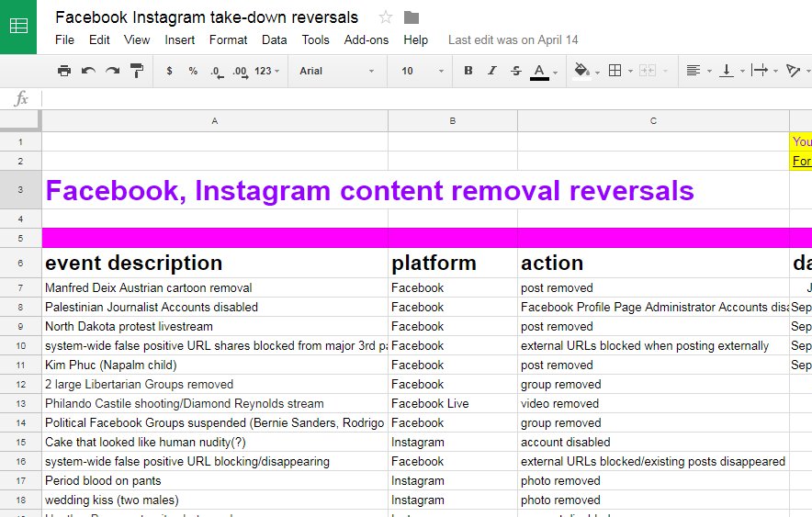Open the borders tool

click(615, 71)
